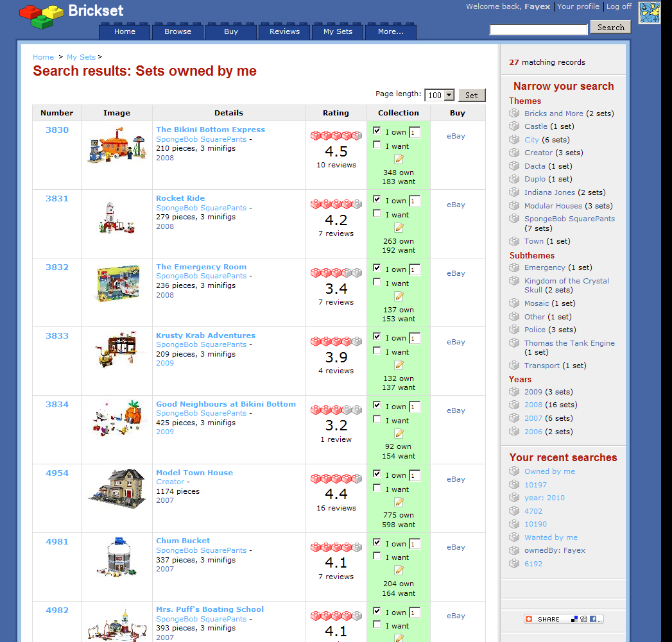The image size is (672, 642).
Task: Click the edit pencil for Good Neighbours at Bikini Bottom
Action: click(399, 434)
